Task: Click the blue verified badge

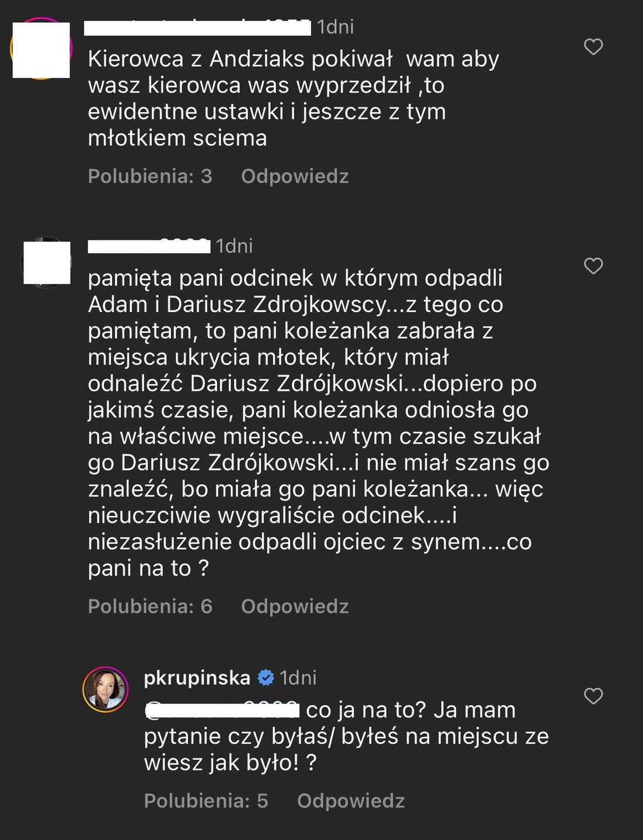Action: [x=266, y=678]
